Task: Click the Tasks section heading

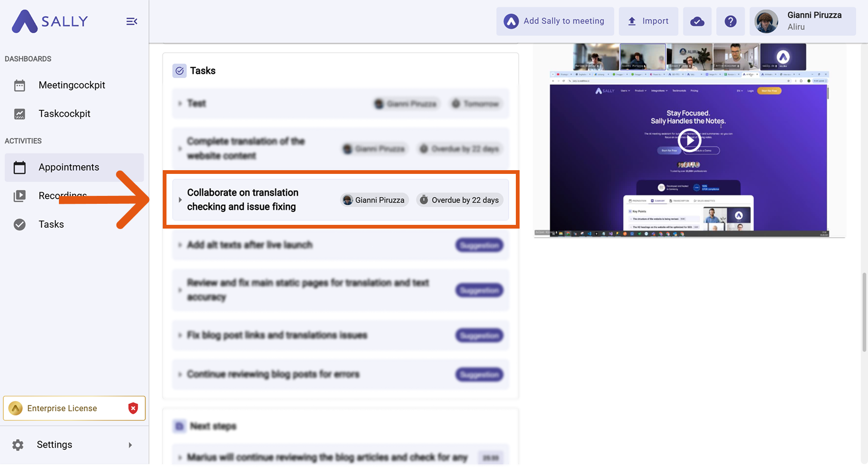Action: click(203, 71)
